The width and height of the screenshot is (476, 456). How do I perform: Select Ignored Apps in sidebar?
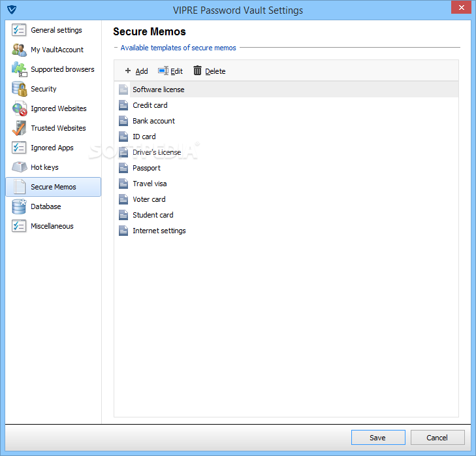click(54, 148)
